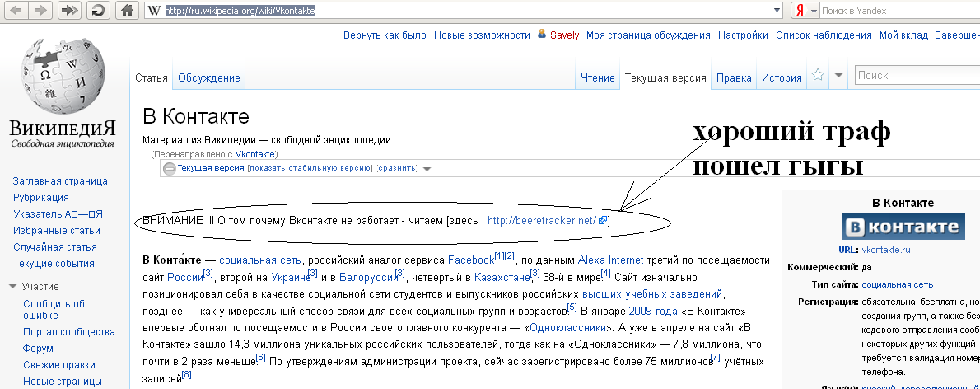Open the Обсуждение tab
Screen dimensions: 980x389
coord(208,78)
